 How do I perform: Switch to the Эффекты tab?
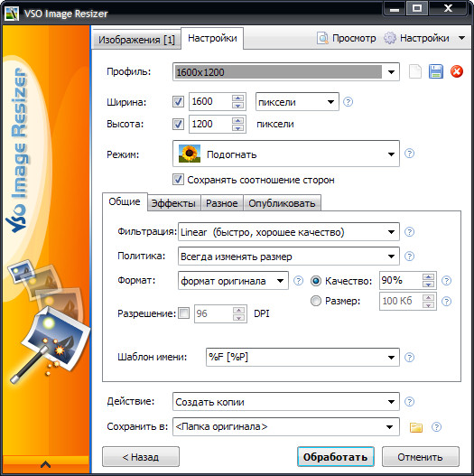click(173, 203)
